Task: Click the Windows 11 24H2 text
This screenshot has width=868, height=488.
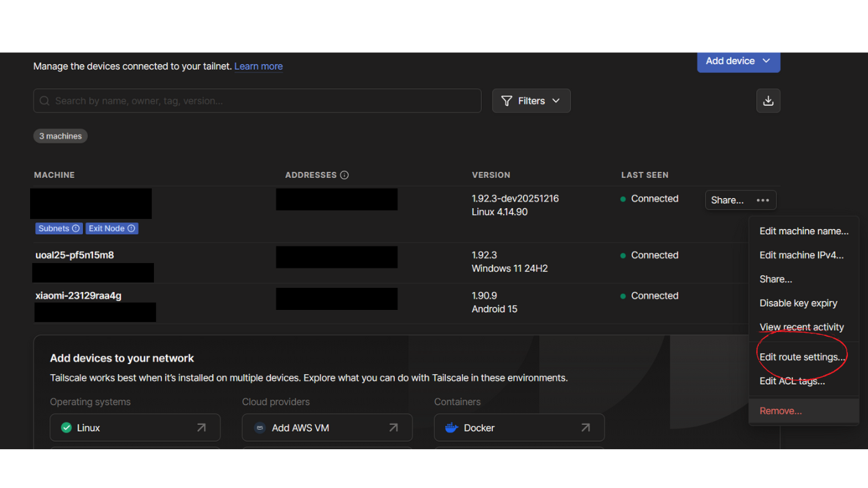Action: 509,268
